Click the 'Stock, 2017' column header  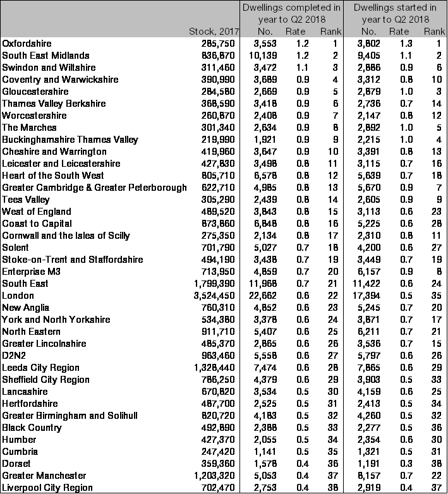(x=210, y=32)
